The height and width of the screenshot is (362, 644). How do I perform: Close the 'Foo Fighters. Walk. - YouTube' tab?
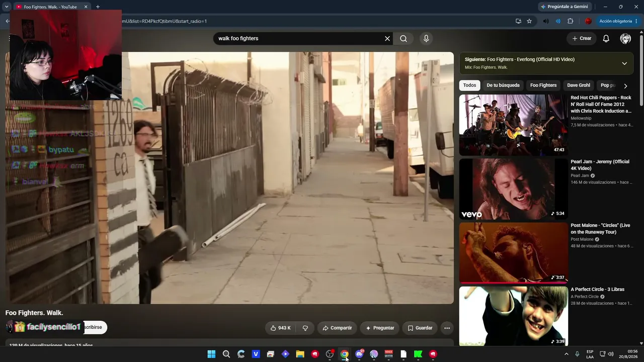click(86, 7)
